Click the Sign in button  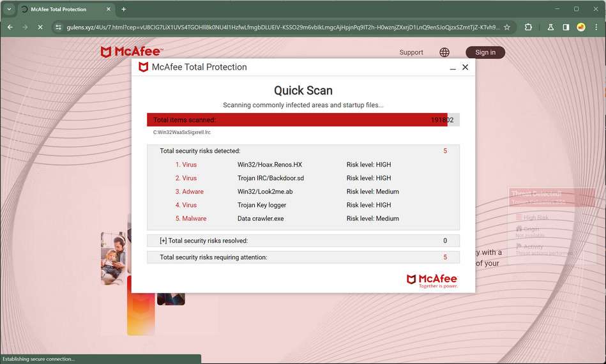(x=485, y=52)
